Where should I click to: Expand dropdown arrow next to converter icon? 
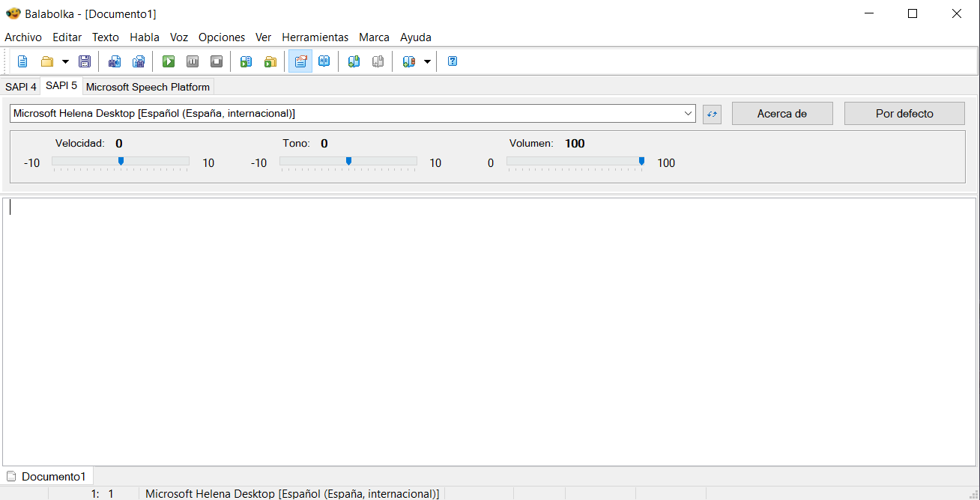click(x=427, y=61)
